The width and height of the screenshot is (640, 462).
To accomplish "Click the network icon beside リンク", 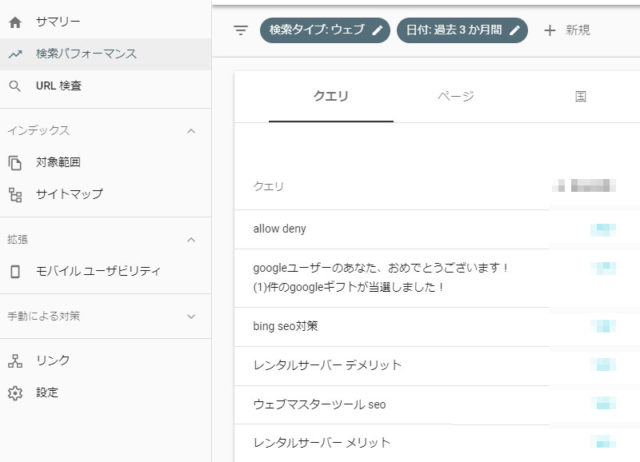I will click(15, 361).
